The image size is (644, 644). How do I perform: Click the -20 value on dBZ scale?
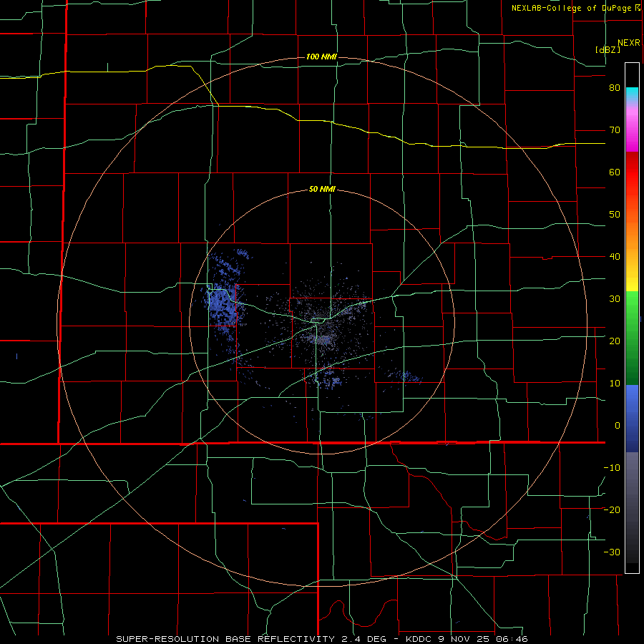coord(612,509)
